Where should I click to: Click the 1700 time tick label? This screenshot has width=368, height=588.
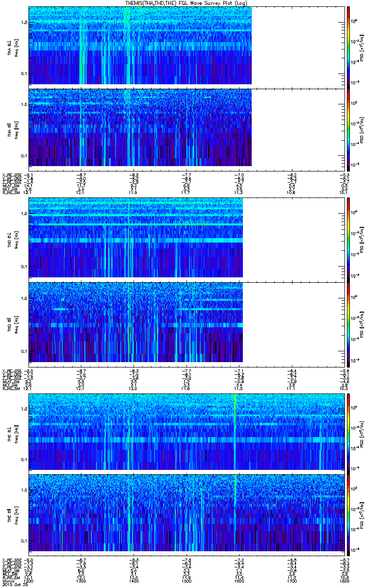coord(291,580)
